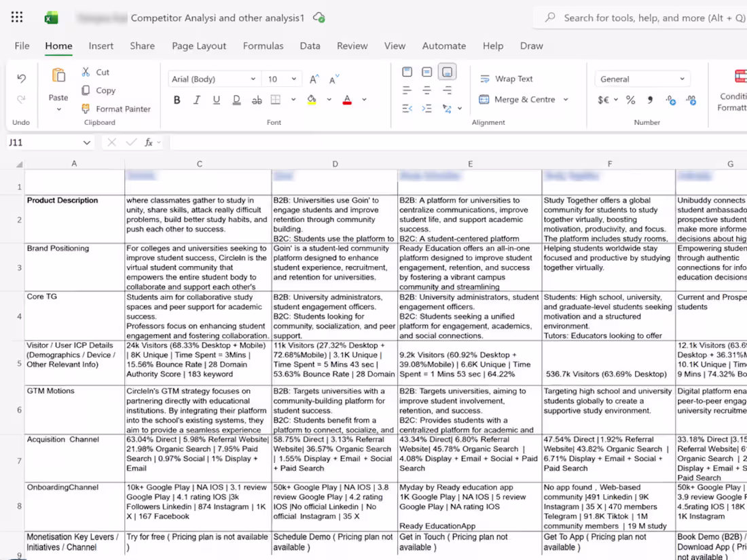Viewport: 747px width, 560px height.
Task: Switch to the Page Layout tab
Action: 199,45
